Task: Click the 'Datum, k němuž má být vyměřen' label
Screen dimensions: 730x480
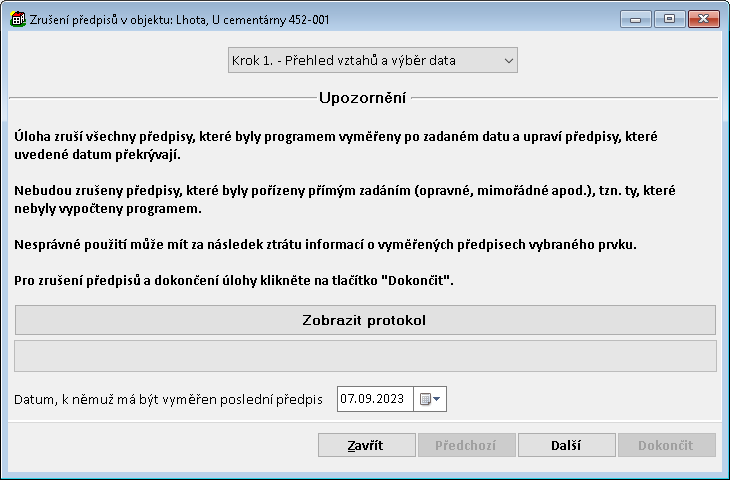Action: 168,399
